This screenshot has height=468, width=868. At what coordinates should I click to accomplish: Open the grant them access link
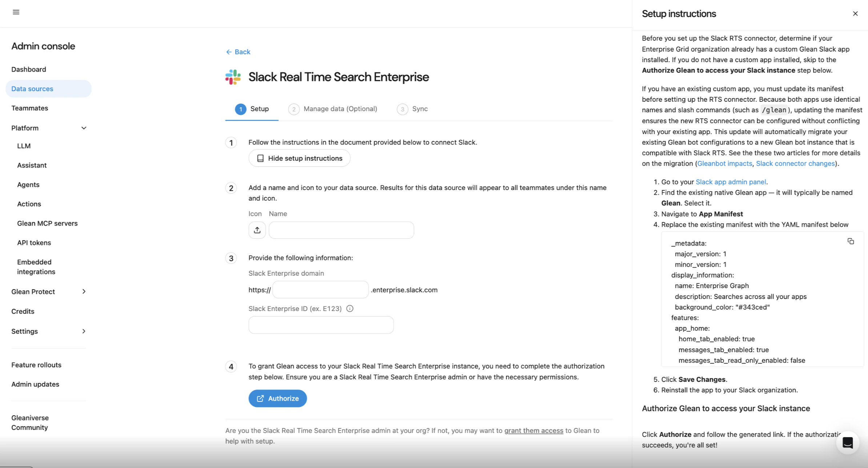533,430
